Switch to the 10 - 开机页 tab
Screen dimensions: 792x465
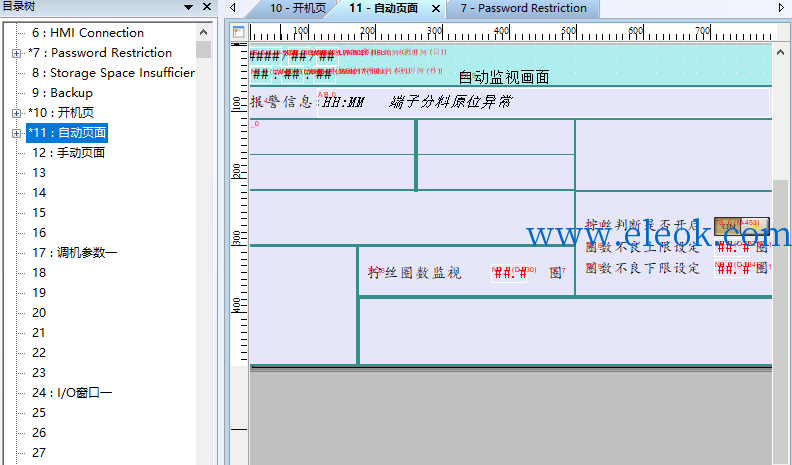[298, 9]
